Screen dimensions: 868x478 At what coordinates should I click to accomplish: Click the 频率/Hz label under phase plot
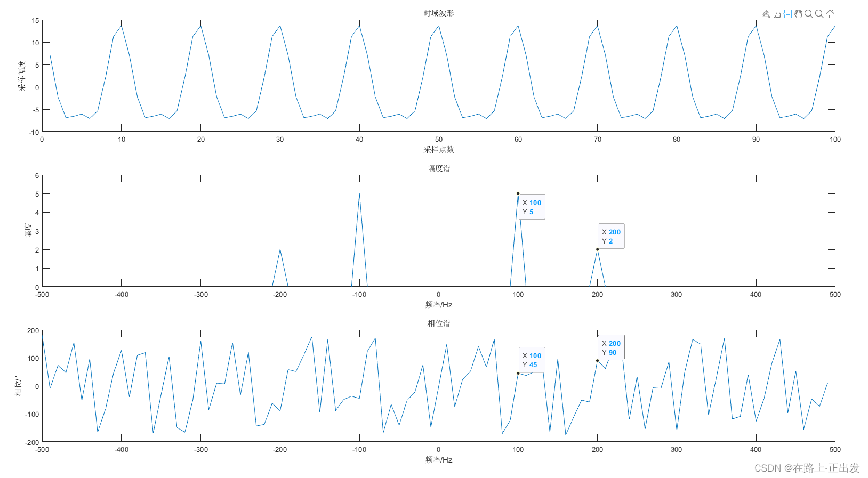pyautogui.click(x=439, y=460)
